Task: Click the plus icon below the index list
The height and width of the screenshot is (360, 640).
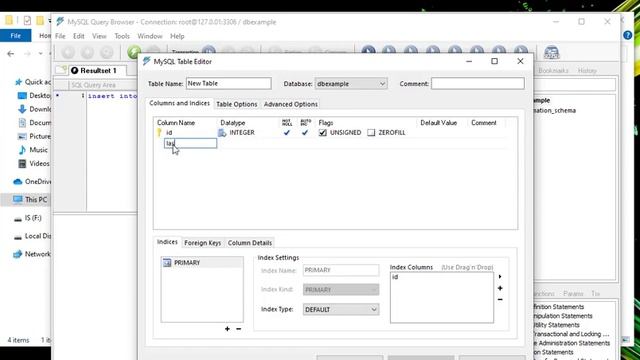Action: 227,329
